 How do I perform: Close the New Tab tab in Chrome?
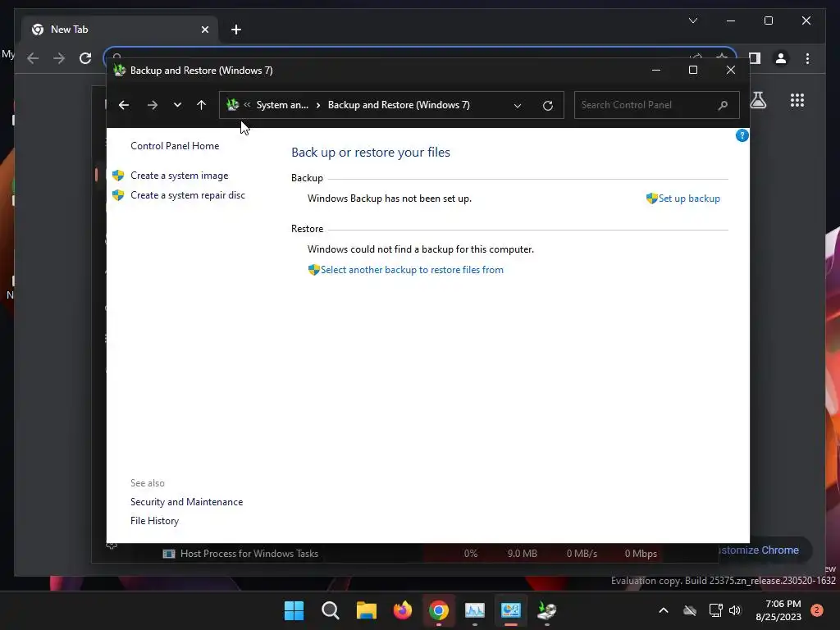(204, 30)
